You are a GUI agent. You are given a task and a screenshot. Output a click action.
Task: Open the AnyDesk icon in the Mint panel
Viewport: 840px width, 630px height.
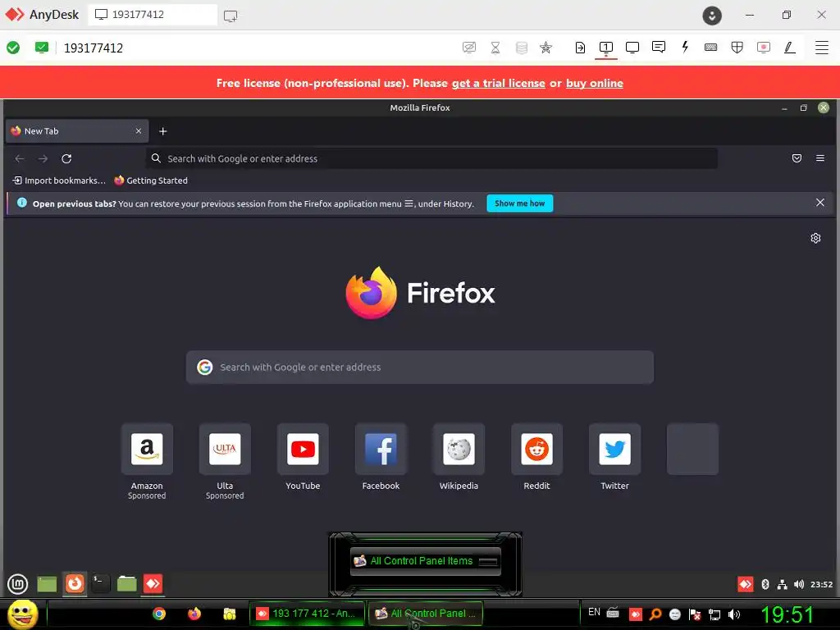click(153, 583)
